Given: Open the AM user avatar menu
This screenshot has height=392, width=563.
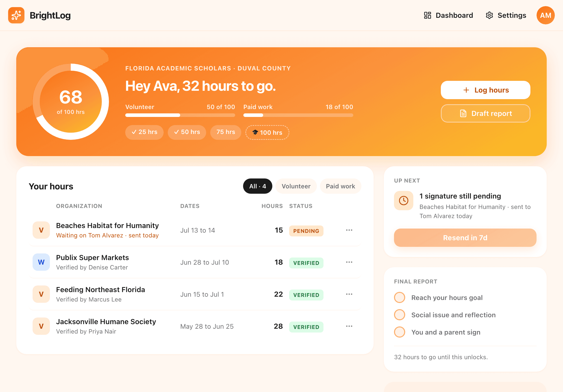Looking at the screenshot, I should point(546,15).
